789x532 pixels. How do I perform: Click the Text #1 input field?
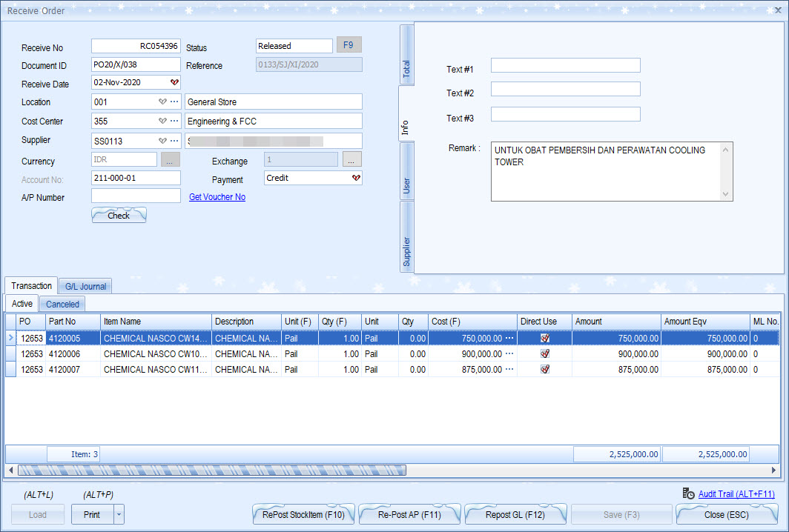(565, 65)
